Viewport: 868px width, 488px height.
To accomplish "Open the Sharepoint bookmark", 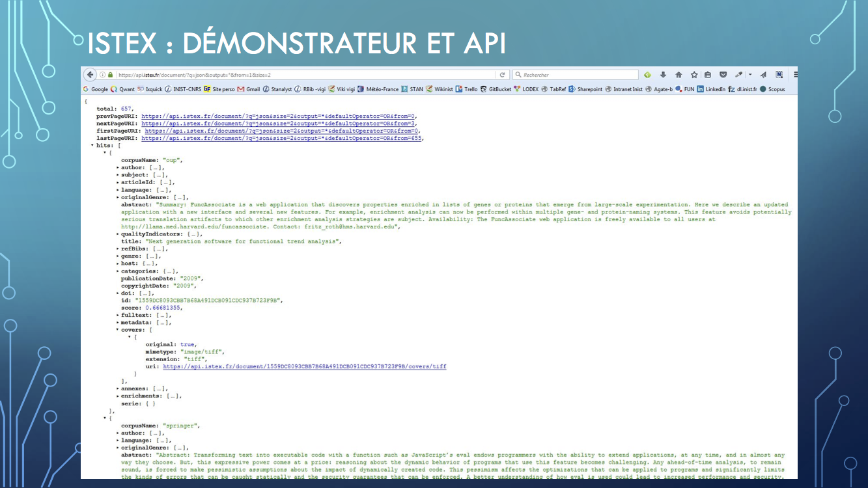I will 585,89.
